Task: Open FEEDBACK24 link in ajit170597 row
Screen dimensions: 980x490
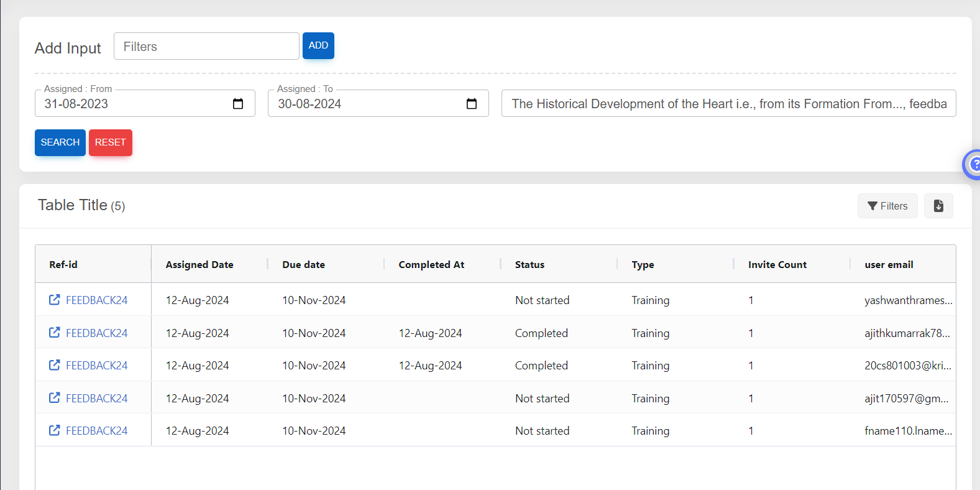Action: (x=96, y=399)
